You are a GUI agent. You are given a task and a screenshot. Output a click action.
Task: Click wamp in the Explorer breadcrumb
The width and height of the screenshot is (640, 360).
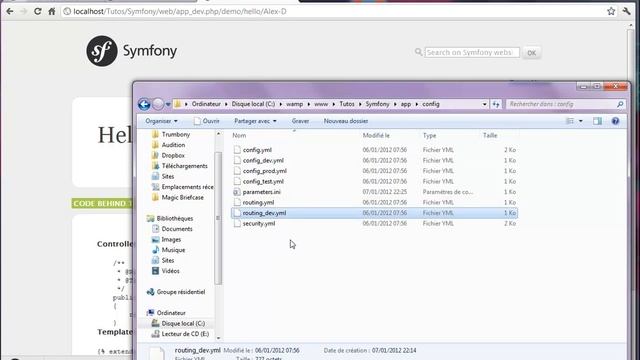294,104
